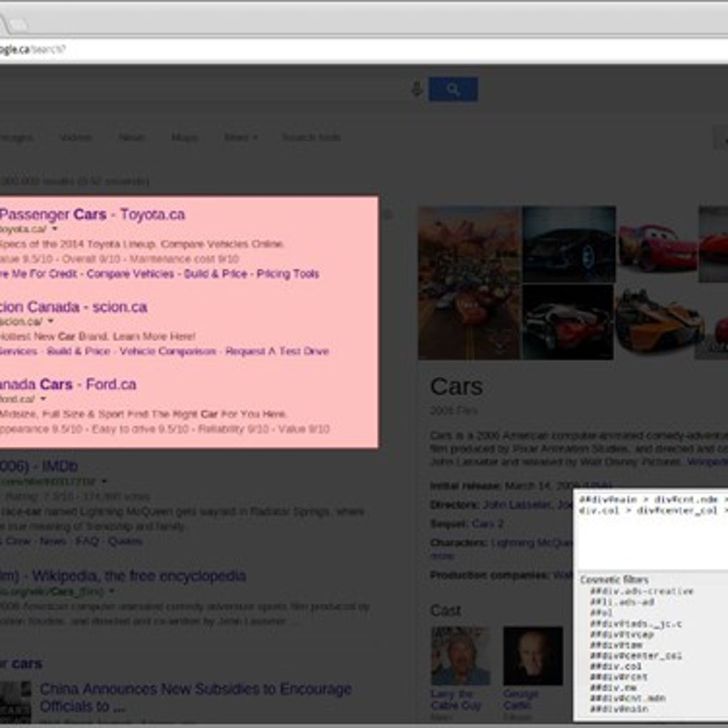Screen dimensions: 728x728
Task: Open the large Cars movie poster thumbnail
Action: (x=469, y=283)
